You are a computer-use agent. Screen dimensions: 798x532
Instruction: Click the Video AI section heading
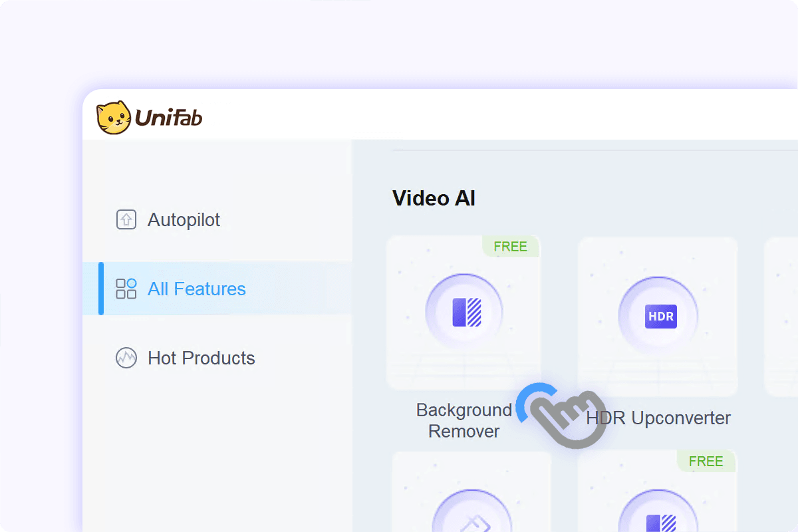coord(434,198)
